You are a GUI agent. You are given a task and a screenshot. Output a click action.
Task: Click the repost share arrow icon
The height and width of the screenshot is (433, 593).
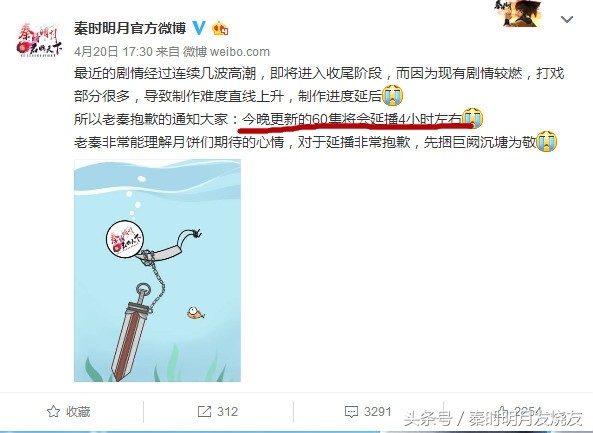coord(205,411)
